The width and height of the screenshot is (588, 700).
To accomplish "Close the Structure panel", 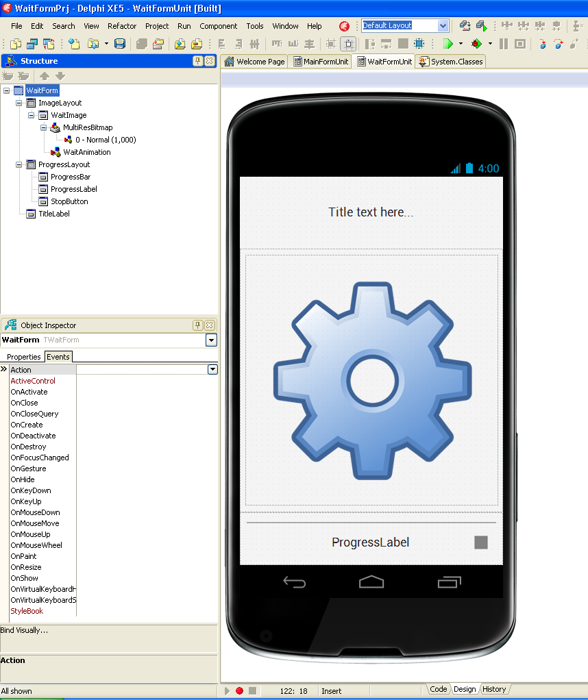I will tap(209, 61).
